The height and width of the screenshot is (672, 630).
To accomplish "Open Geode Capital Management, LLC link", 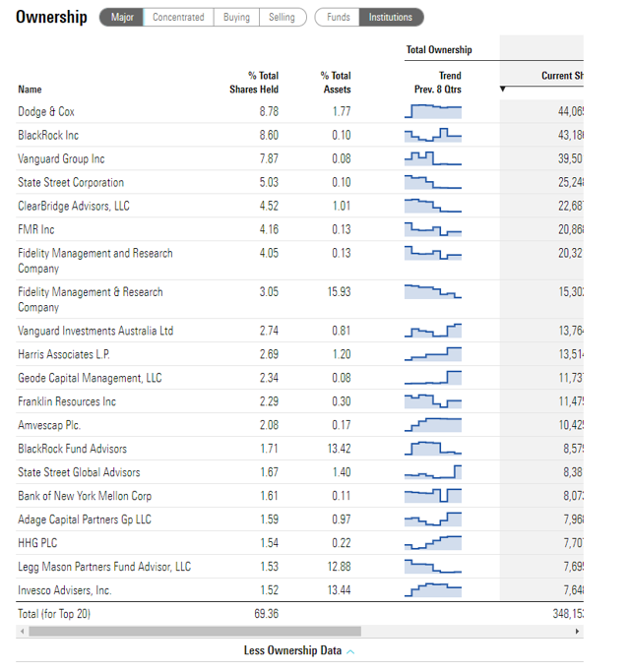I will [90, 378].
